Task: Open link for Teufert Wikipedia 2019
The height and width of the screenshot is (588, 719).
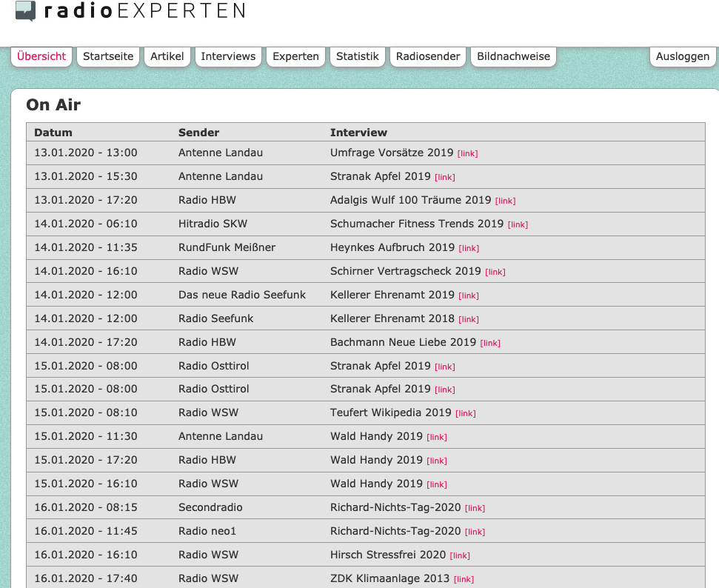Action: (466, 414)
